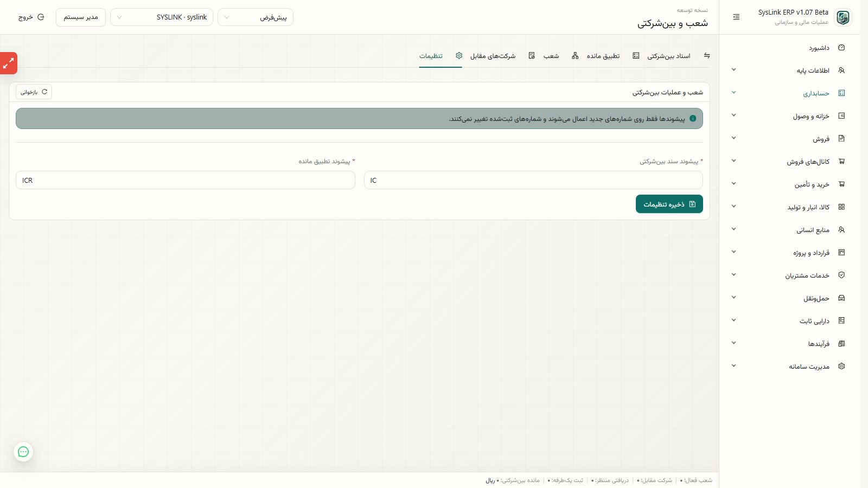Click the شرکت‌های مقابل tab document icon
868x488 pixels.
532,56
